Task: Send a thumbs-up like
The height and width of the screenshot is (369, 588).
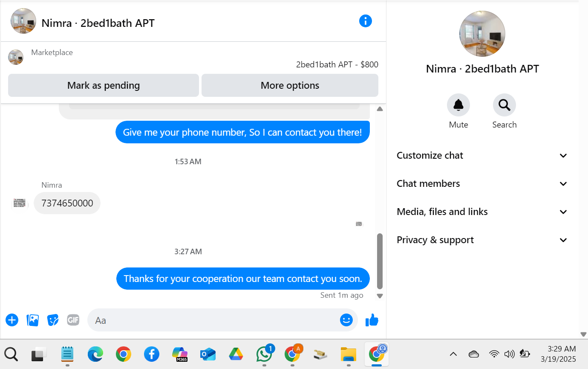Action: tap(372, 320)
